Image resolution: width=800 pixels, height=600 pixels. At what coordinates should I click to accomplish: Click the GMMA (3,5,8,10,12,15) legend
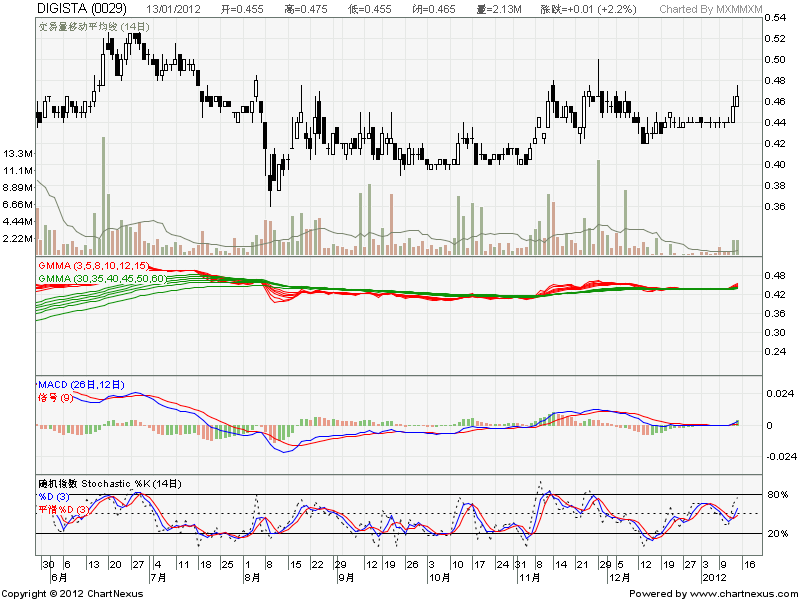tap(92, 265)
